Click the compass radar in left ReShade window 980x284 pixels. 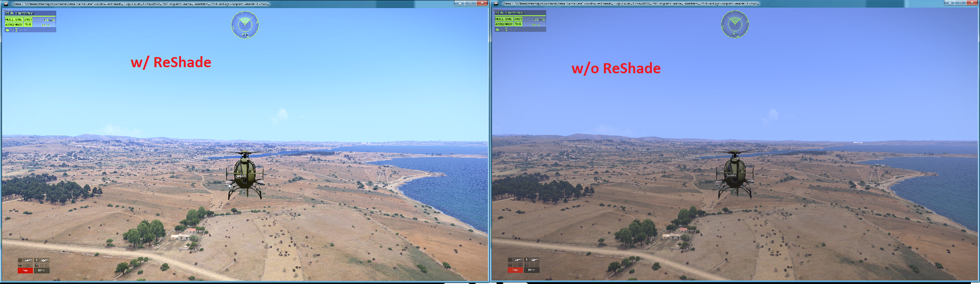point(245,24)
